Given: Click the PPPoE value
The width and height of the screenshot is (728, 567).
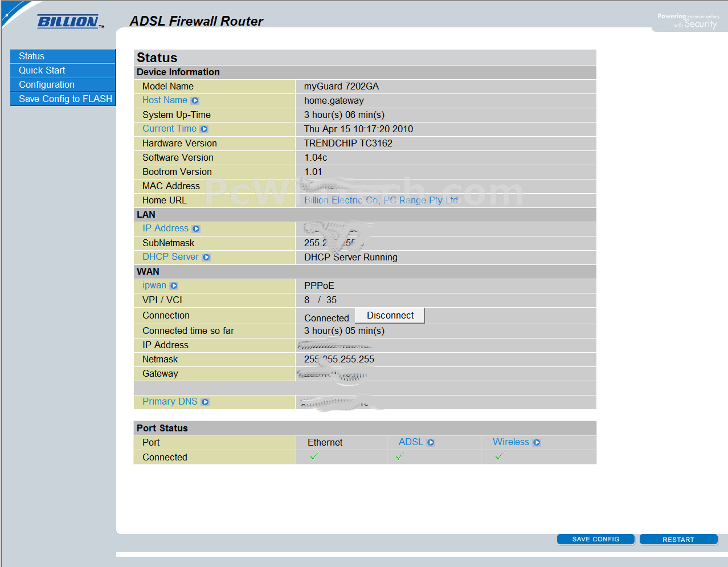Looking at the screenshot, I should coord(319,286).
